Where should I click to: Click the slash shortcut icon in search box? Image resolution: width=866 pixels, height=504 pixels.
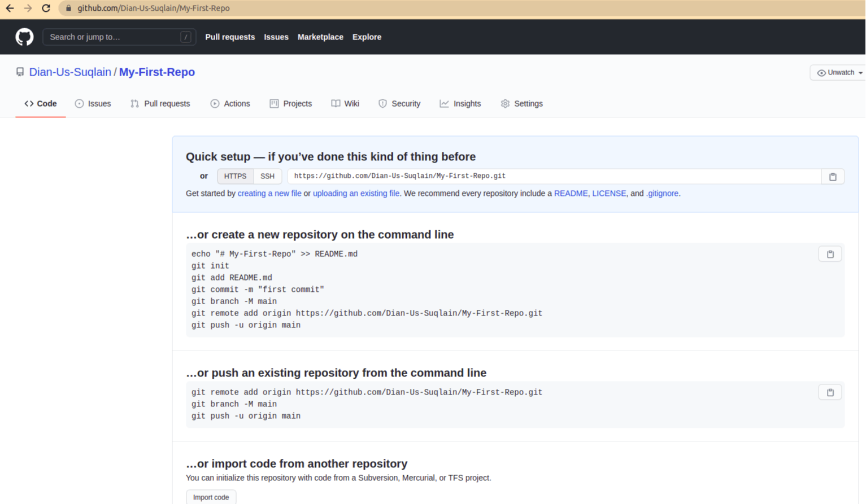click(x=185, y=37)
